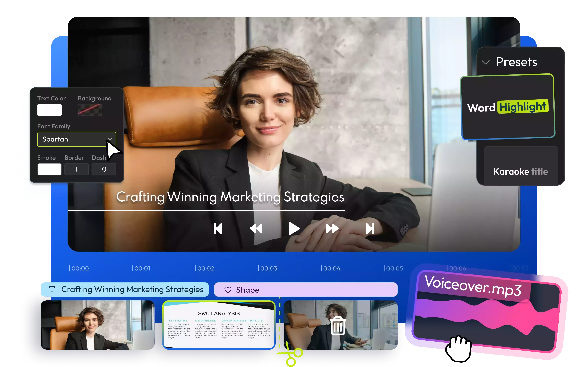
Task: Skip to the start of the video
Action: pos(218,229)
